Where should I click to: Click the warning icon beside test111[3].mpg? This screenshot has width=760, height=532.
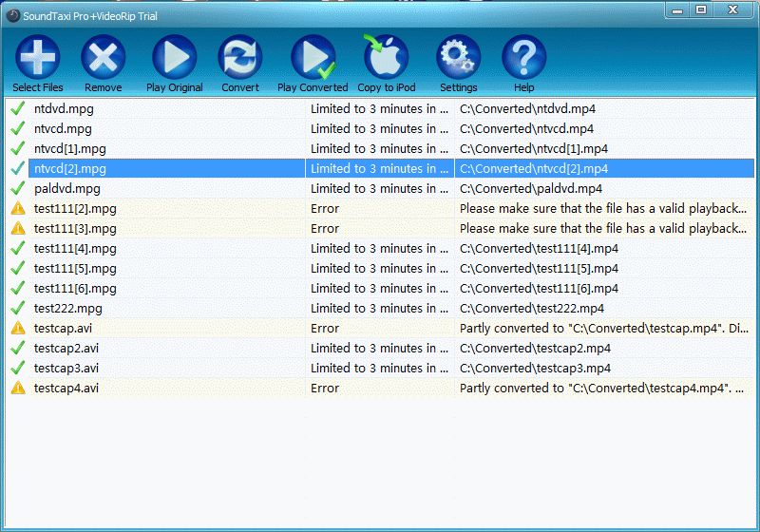pos(18,228)
